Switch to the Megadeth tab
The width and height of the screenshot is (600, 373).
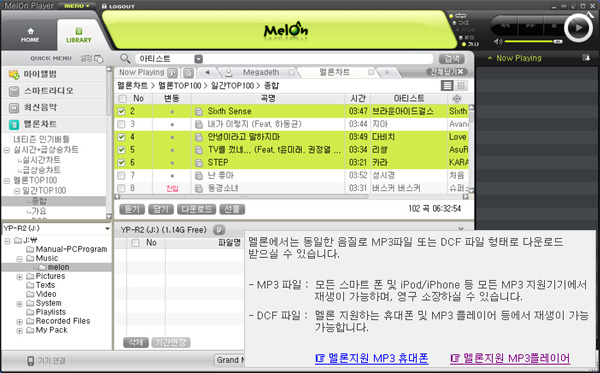point(261,72)
